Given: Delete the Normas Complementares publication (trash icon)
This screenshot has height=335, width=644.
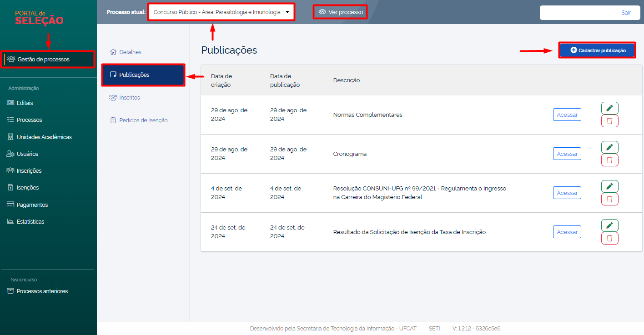Looking at the screenshot, I should pyautogui.click(x=609, y=121).
